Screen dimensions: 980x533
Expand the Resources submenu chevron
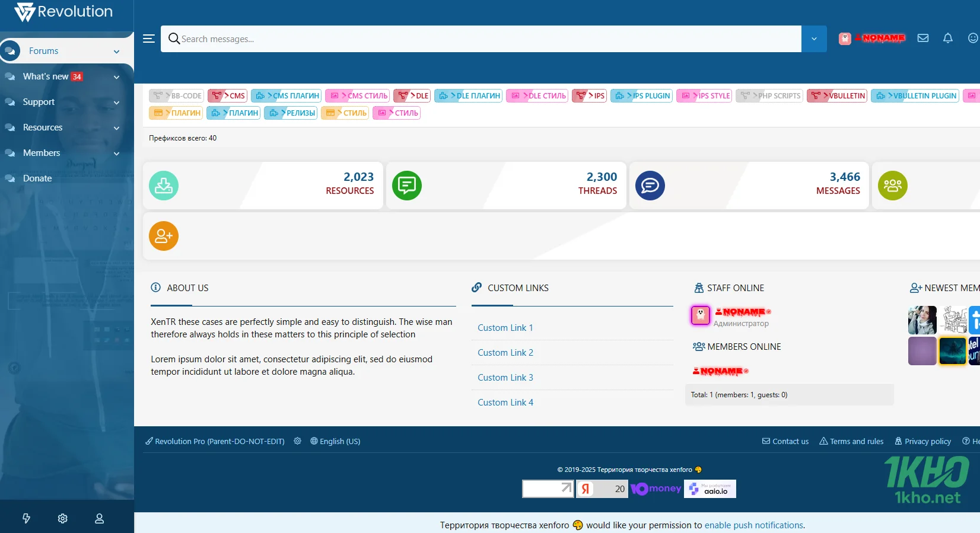click(x=116, y=128)
